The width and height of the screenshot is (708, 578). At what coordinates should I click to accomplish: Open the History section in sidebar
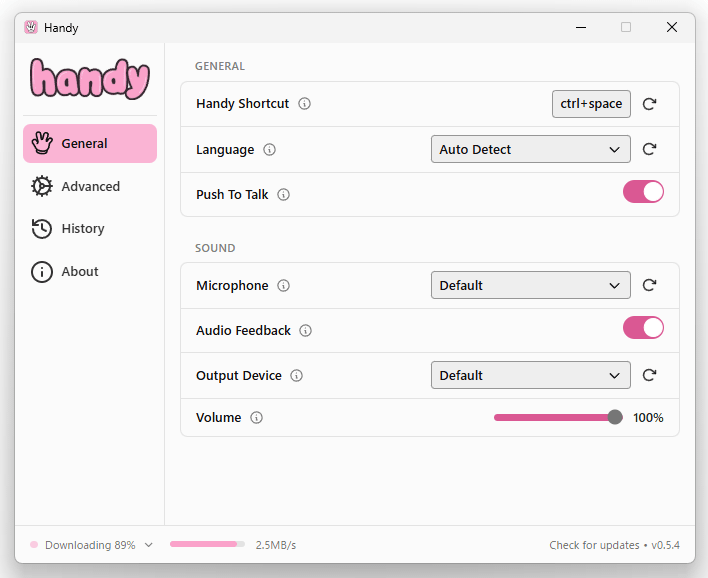[x=82, y=229]
